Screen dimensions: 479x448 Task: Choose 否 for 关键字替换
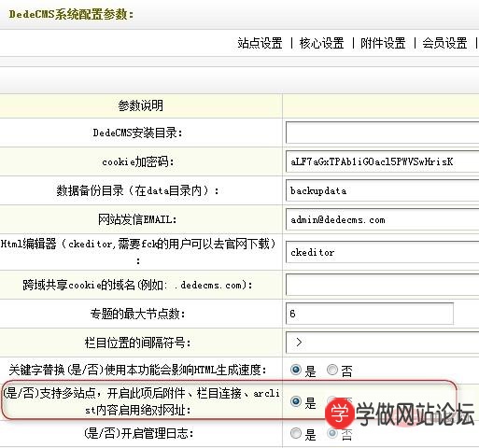coord(332,370)
